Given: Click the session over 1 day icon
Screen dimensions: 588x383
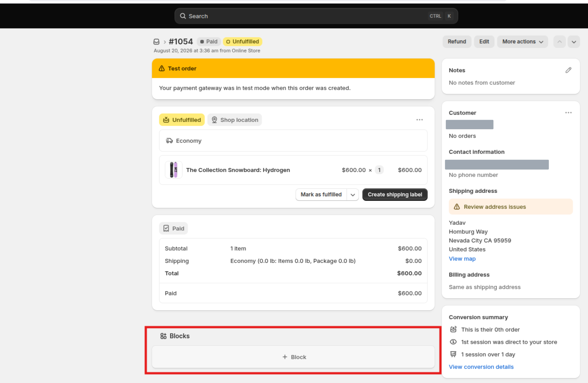Looking at the screenshot, I should (x=453, y=354).
